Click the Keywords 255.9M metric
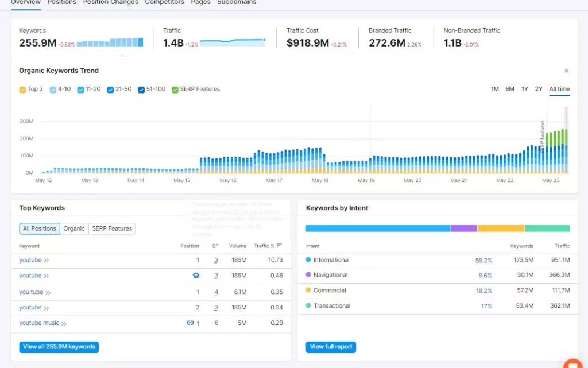The image size is (588, 368). 37,42
